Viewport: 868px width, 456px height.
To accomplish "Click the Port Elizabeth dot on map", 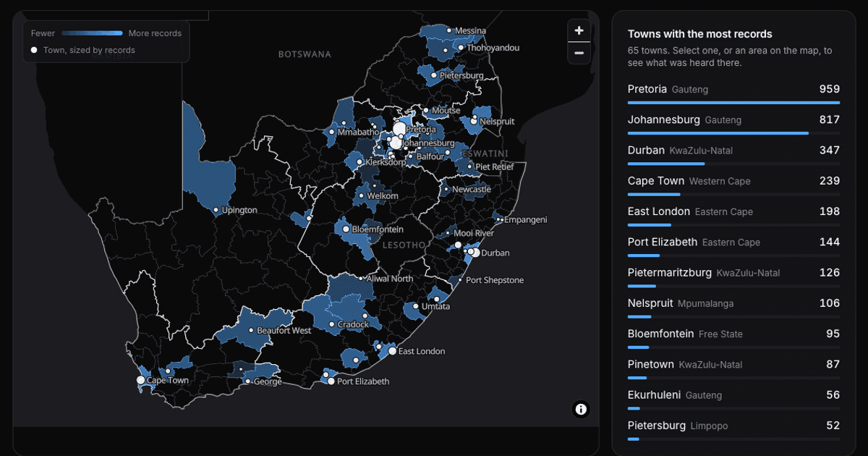I will coord(331,381).
